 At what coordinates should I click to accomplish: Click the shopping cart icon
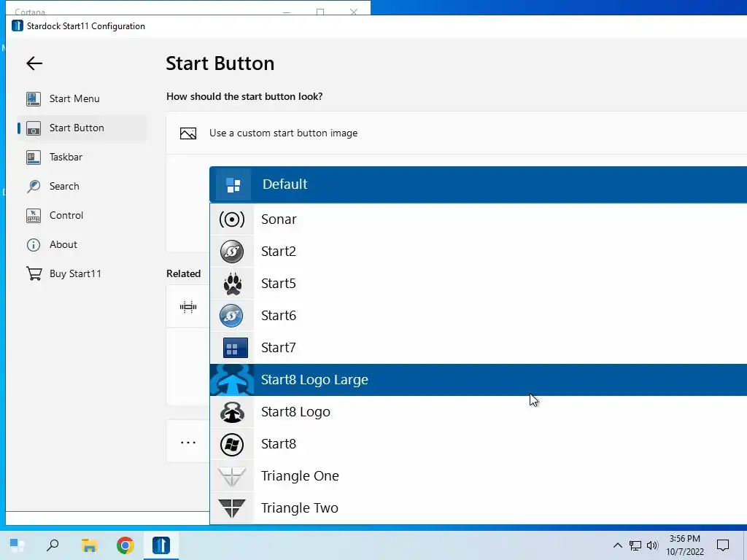tap(34, 274)
